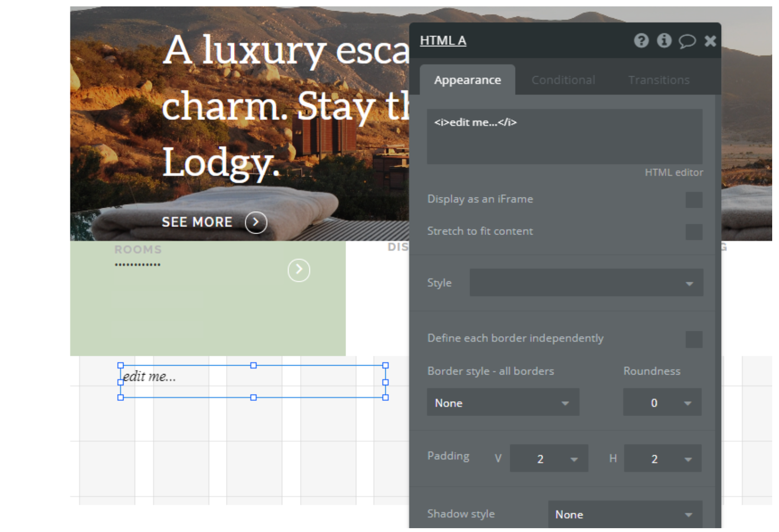Select the top-left resize handle of the HTML element
Viewport: 779px width, 532px height.
point(120,365)
